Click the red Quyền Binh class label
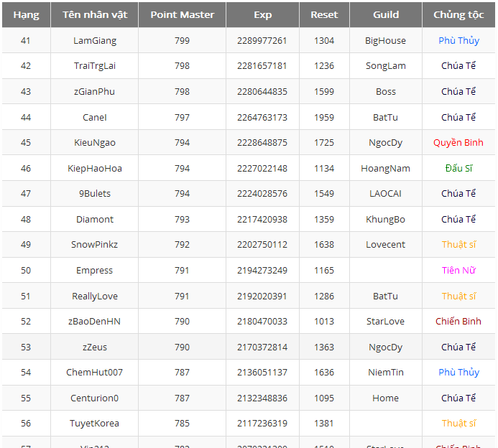 coord(458,143)
